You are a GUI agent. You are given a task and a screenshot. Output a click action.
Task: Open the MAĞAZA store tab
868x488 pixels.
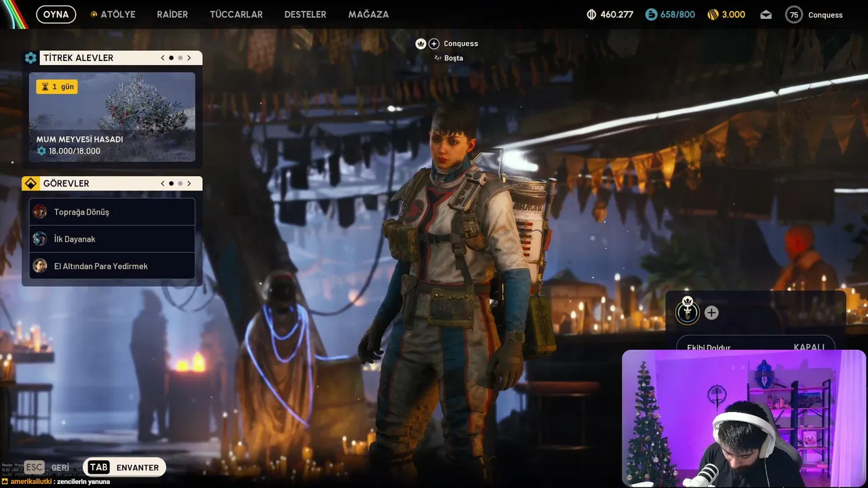[x=368, y=14]
